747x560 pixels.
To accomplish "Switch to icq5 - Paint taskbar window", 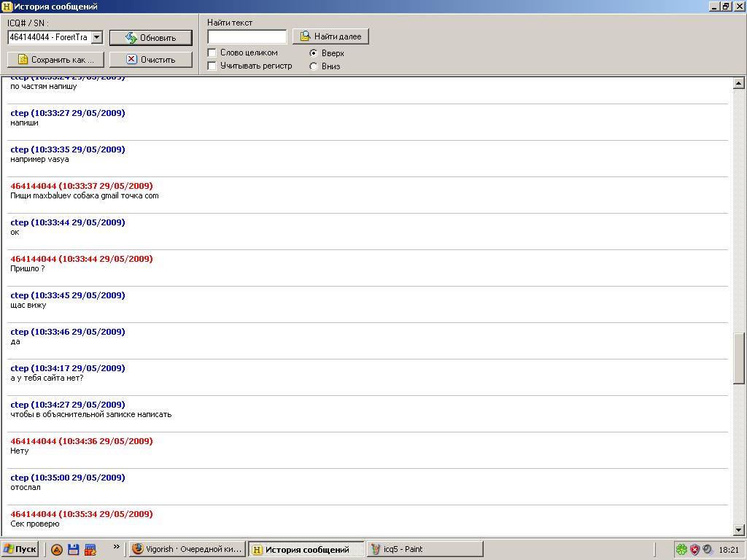I will pos(425,550).
